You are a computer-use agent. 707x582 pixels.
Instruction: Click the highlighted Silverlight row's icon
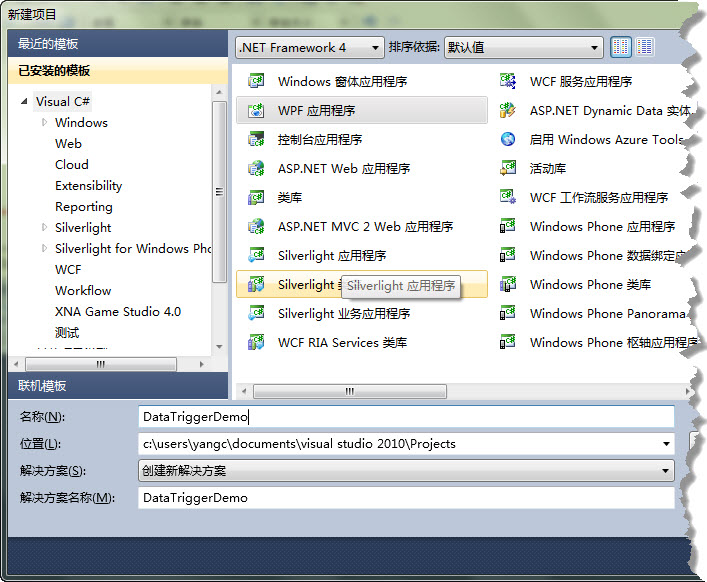point(256,284)
